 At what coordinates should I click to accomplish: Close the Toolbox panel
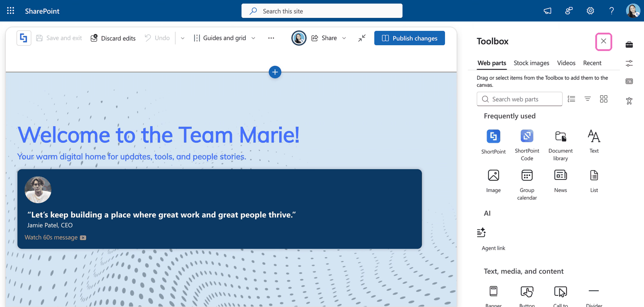[x=604, y=41]
